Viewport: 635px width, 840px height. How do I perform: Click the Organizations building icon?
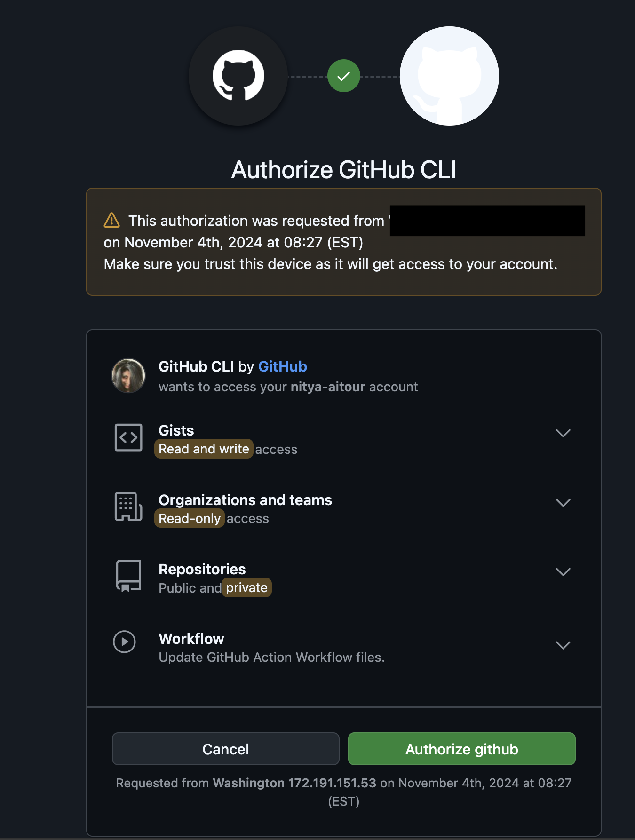click(128, 508)
